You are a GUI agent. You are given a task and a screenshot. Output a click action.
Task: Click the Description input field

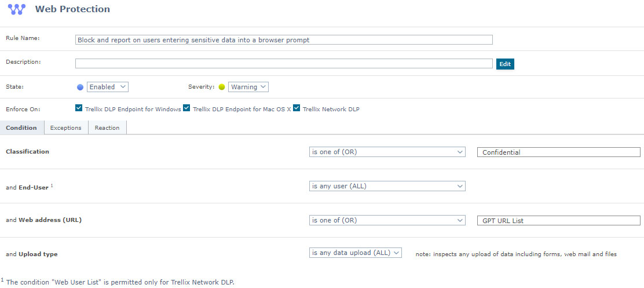pyautogui.click(x=284, y=64)
